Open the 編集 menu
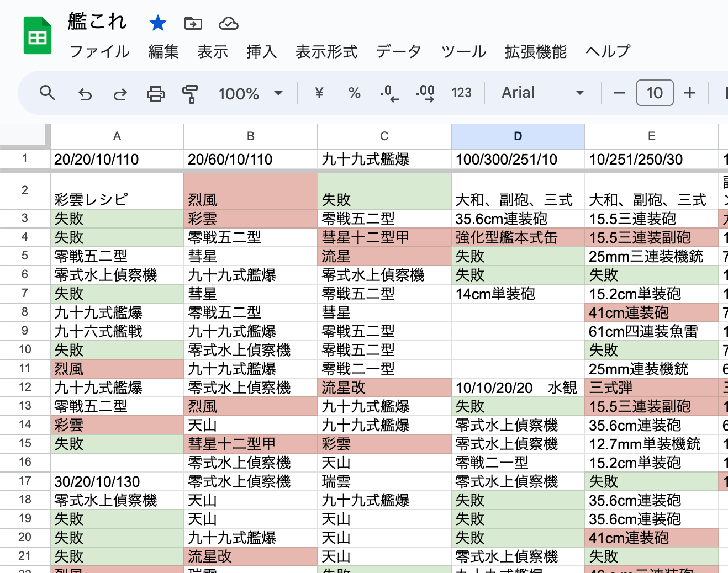Viewport: 728px width, 573px height. pos(163,51)
